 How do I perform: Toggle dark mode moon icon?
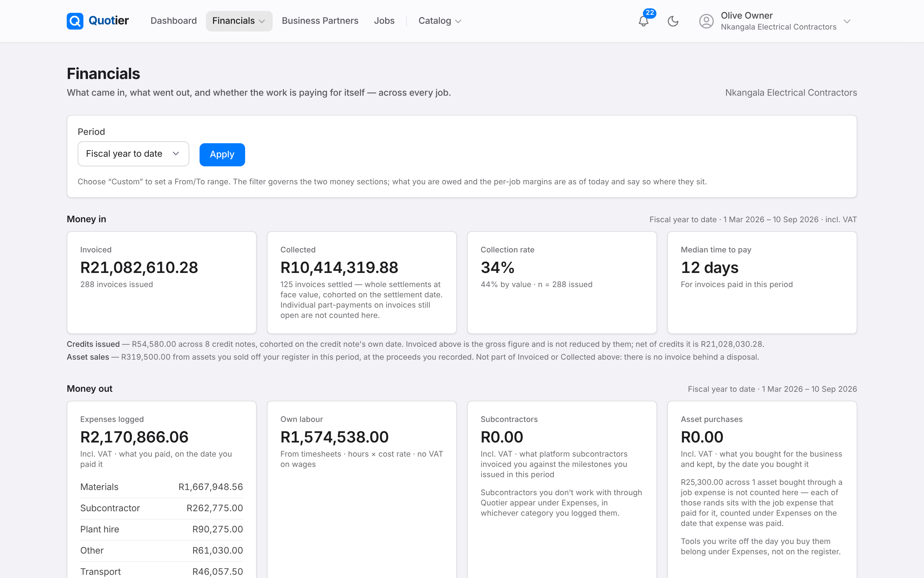pos(673,21)
